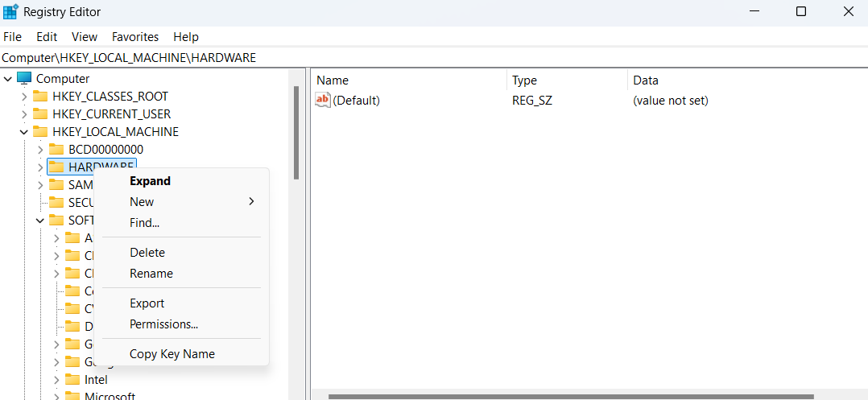Image resolution: width=868 pixels, height=400 pixels.
Task: Select the HKEY_LOCAL_MACHINE label
Action: point(115,132)
